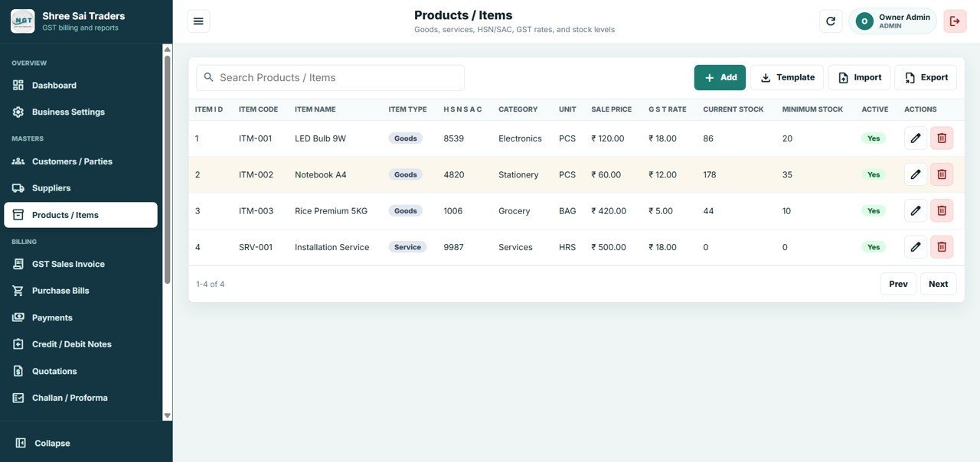Open Credit / Debit Notes
Viewport: 980px width, 462px height.
80,344
